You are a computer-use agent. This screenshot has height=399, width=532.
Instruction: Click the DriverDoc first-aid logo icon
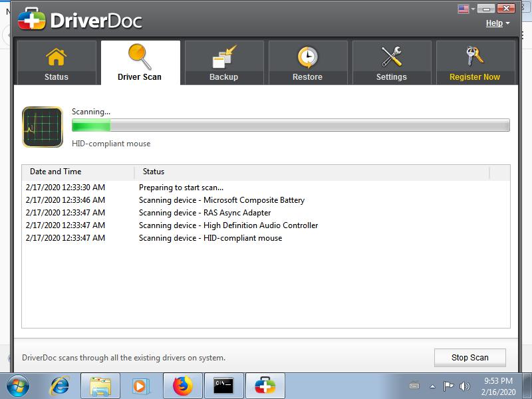[x=31, y=19]
